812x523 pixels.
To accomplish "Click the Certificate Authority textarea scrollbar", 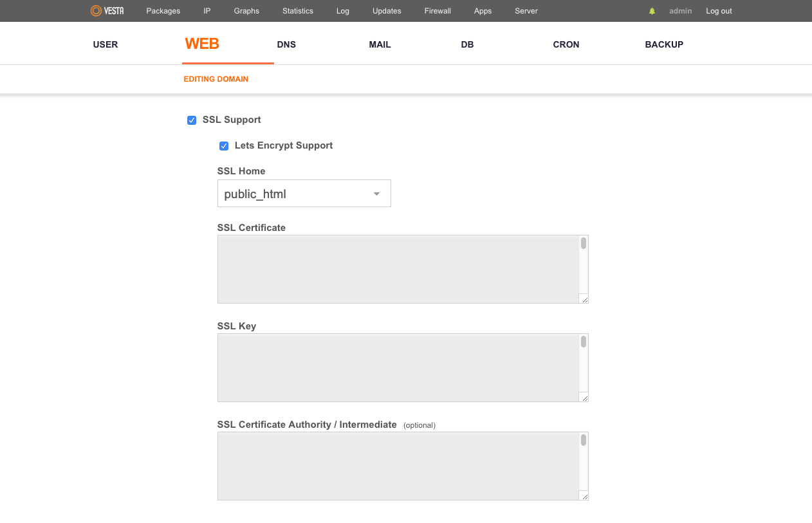I will coord(584,440).
